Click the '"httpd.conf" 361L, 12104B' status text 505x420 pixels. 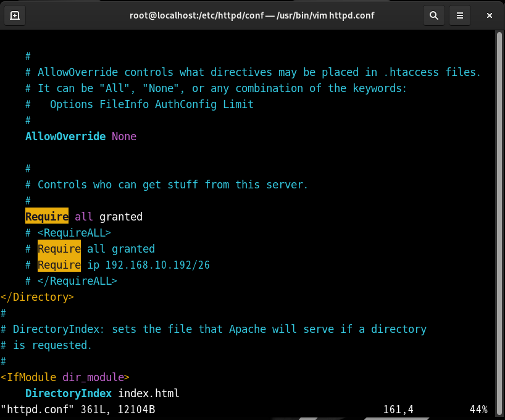click(78, 409)
